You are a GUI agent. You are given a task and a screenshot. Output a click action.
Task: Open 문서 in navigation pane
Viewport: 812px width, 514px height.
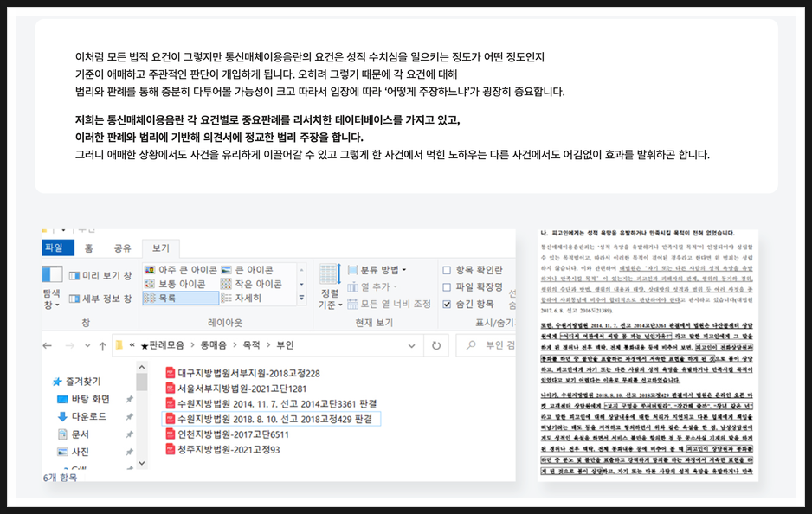pos(73,434)
